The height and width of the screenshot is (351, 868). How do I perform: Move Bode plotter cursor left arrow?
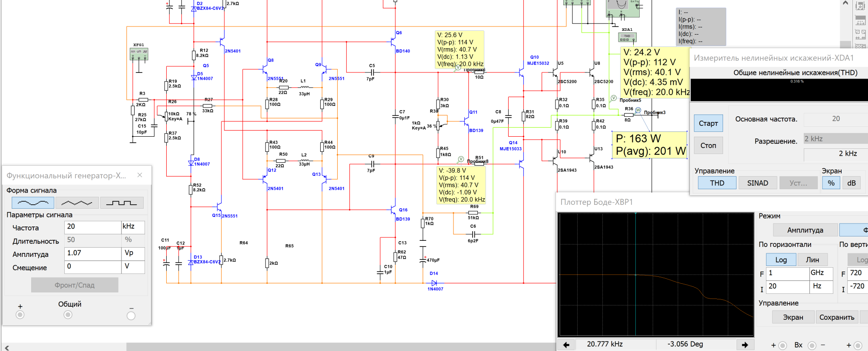pos(566,344)
